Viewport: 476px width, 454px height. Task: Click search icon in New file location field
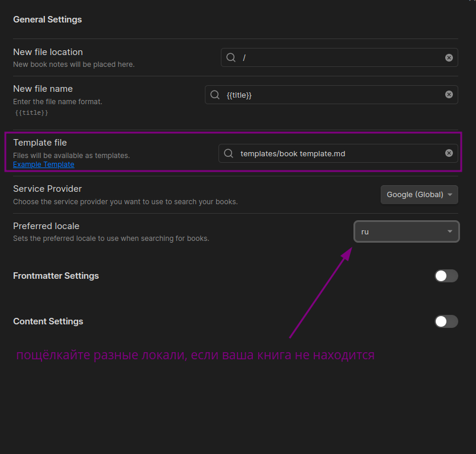tap(231, 57)
